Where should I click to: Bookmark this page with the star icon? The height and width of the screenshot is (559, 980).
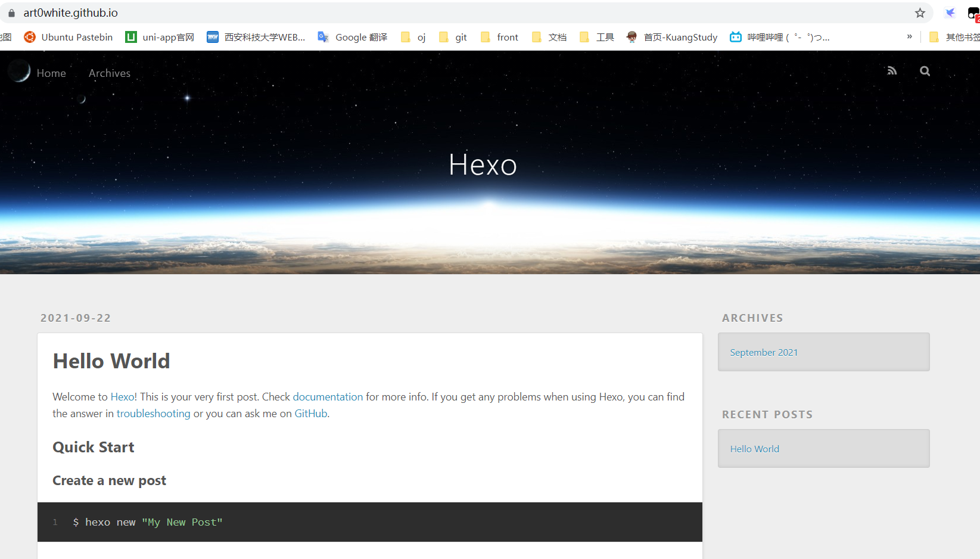[x=920, y=13]
